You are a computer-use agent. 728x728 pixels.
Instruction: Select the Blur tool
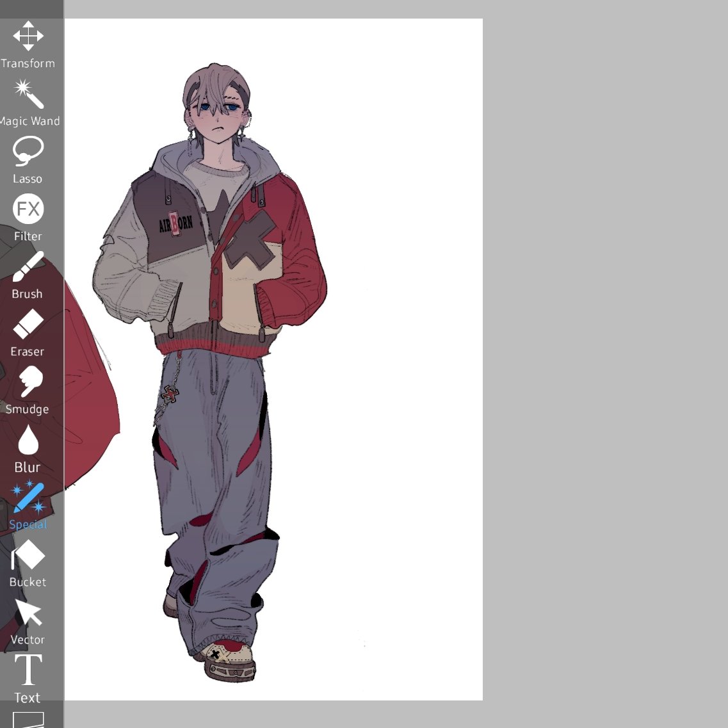[28, 448]
